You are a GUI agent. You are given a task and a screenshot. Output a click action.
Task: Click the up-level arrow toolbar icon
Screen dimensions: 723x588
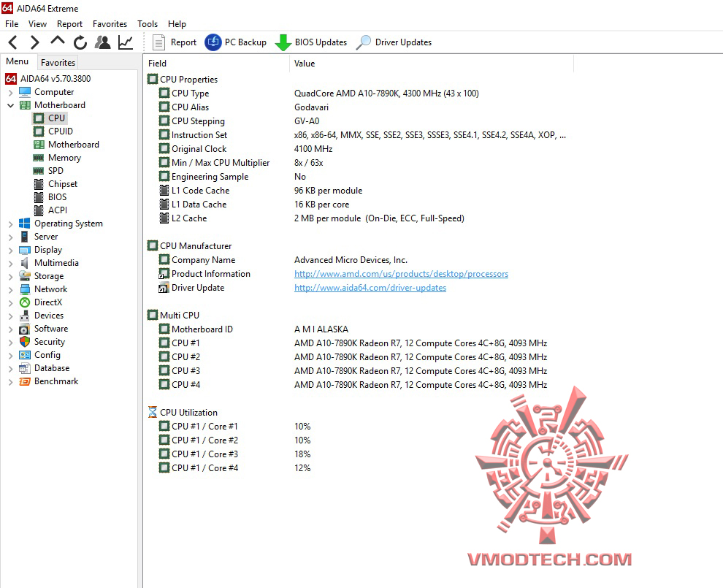58,41
